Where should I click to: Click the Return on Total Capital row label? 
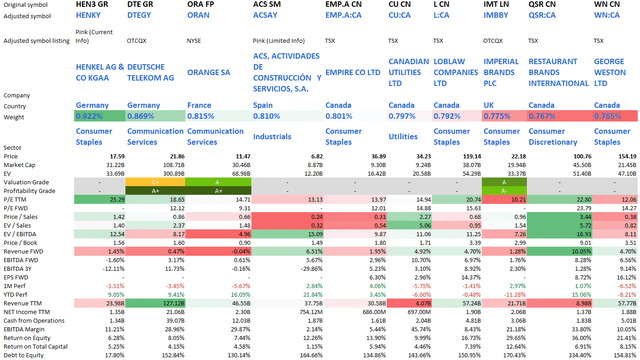coord(36,347)
